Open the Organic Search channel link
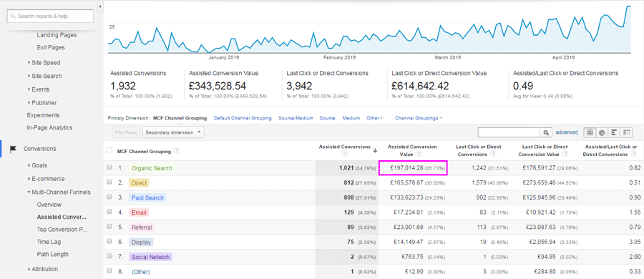 (x=152, y=168)
